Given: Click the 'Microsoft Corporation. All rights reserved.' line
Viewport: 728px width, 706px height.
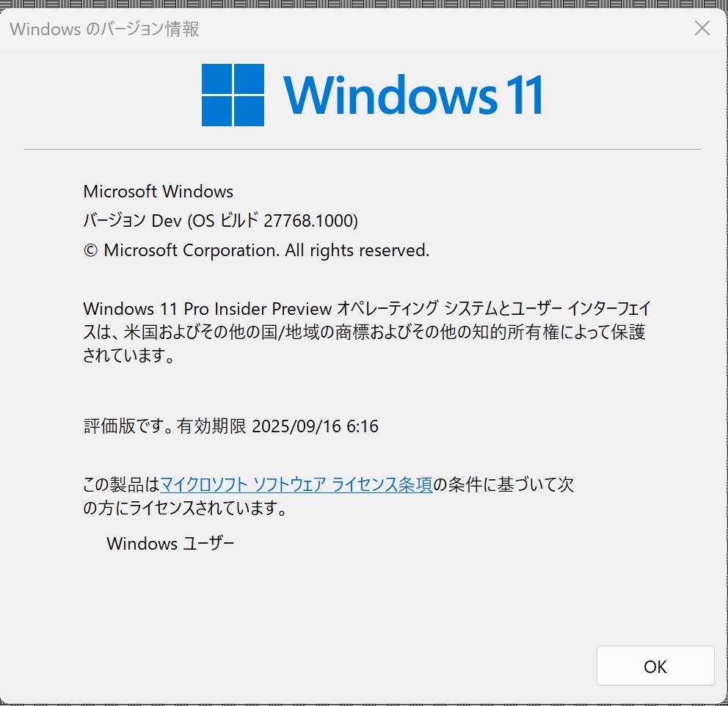Looking at the screenshot, I should click(256, 250).
